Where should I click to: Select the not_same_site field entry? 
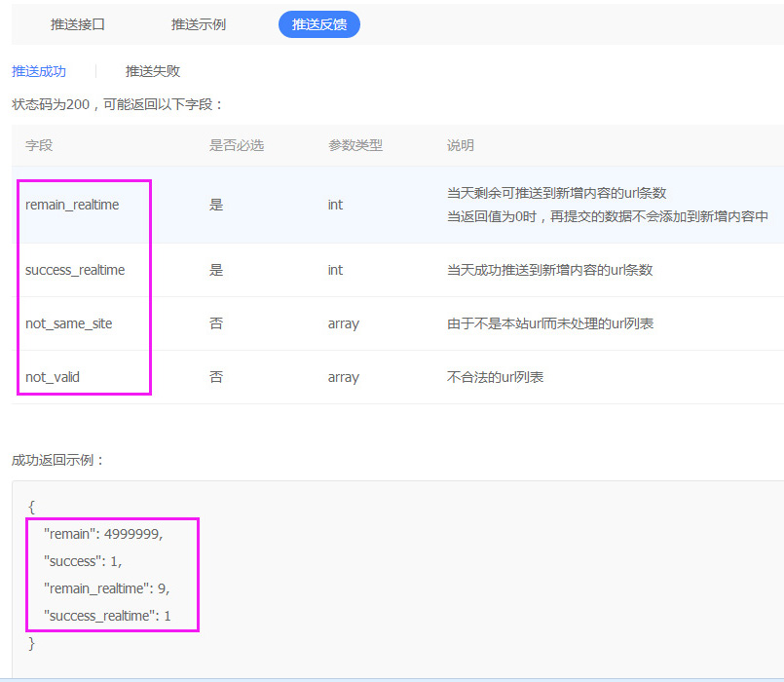point(70,323)
